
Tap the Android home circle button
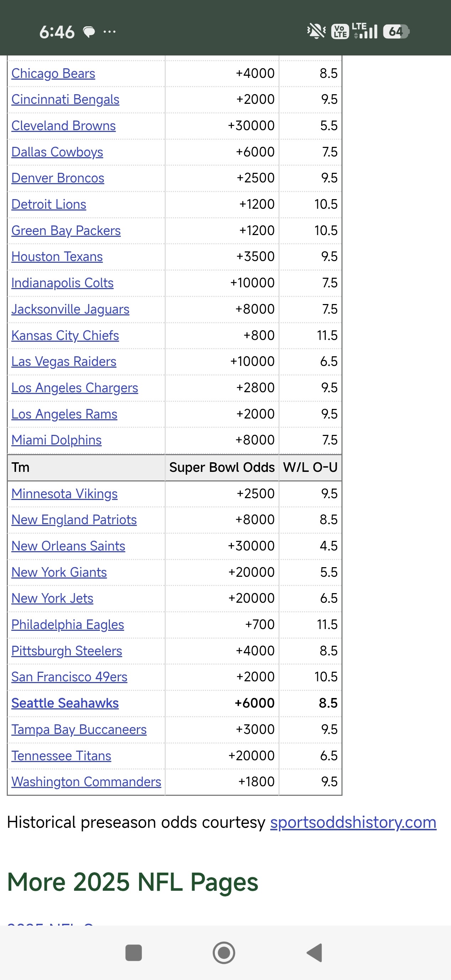[x=224, y=953]
